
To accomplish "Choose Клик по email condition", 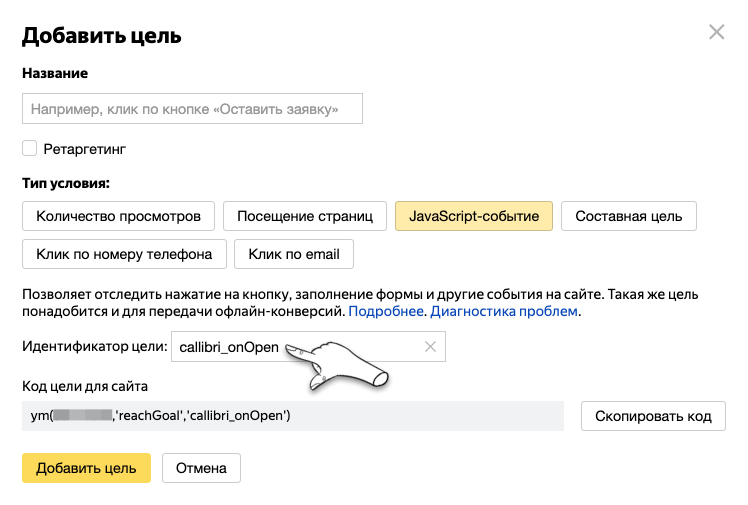I will point(294,254).
